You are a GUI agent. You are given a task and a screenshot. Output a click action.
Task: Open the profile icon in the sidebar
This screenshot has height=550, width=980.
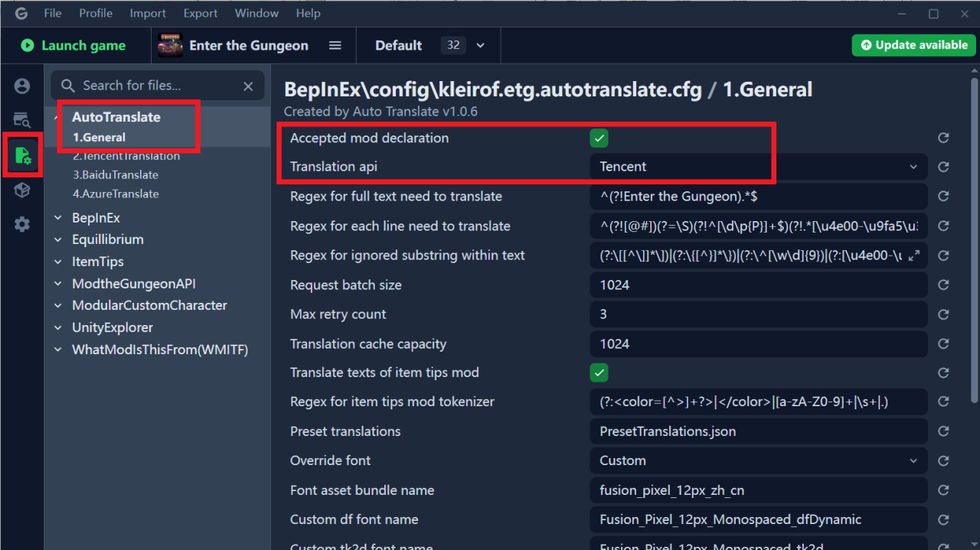pos(22,86)
